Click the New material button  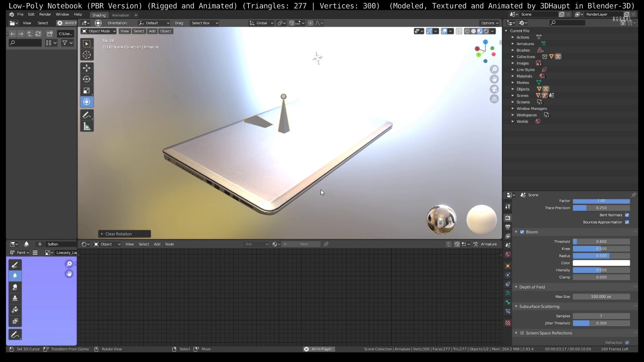pyautogui.click(x=304, y=244)
